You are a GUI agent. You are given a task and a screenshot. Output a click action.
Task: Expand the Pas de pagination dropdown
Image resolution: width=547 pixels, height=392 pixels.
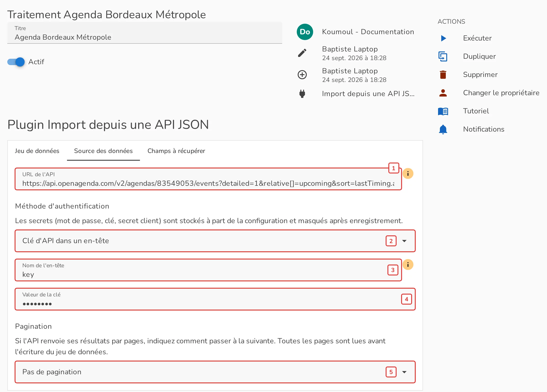pos(215,372)
